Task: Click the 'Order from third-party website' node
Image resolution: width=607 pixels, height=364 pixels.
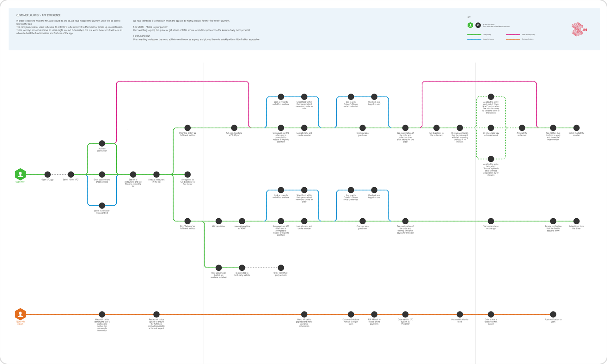Action: [x=281, y=268]
